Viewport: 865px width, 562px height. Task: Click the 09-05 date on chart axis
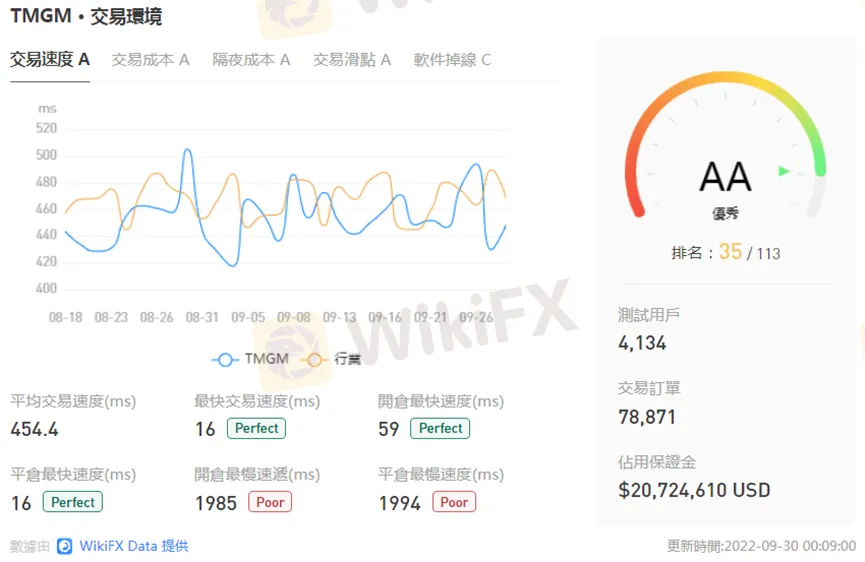click(248, 318)
